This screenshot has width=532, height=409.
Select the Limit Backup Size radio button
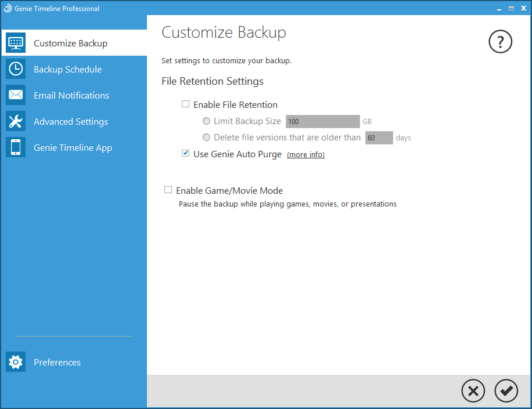click(206, 121)
